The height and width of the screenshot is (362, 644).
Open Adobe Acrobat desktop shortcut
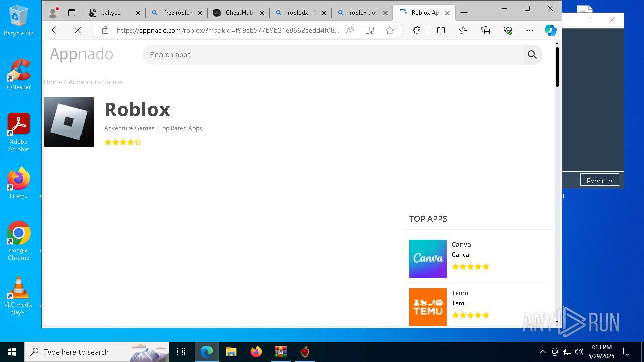click(19, 133)
